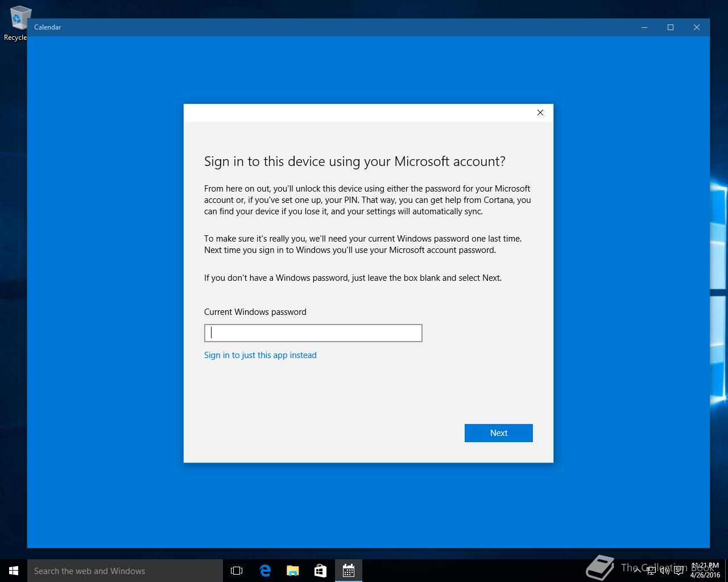Show hidden system tray icons
This screenshot has height=582, width=728.
pyautogui.click(x=638, y=571)
